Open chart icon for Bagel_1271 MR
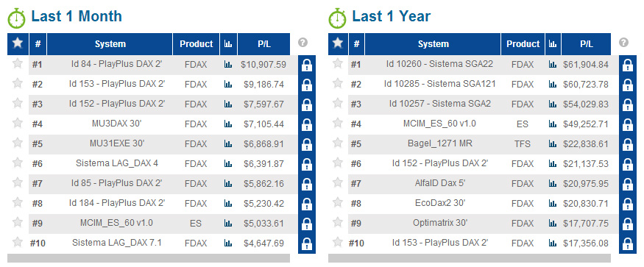 pos(553,143)
